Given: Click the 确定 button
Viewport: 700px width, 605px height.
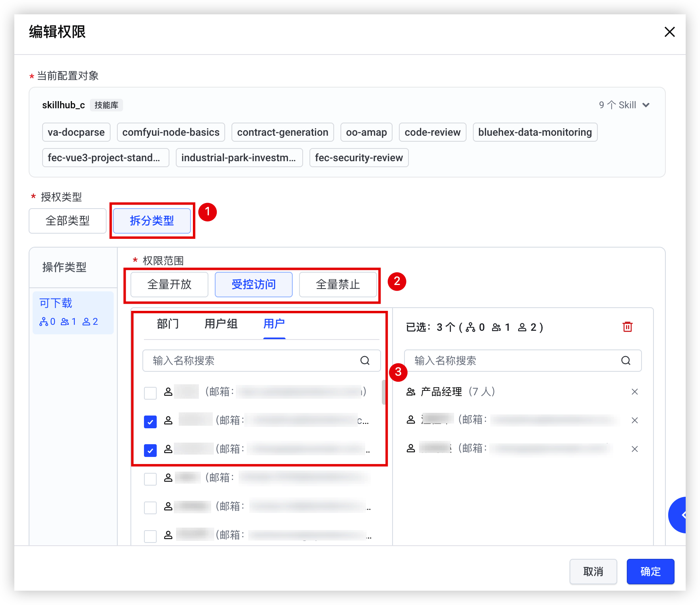Looking at the screenshot, I should 650,572.
